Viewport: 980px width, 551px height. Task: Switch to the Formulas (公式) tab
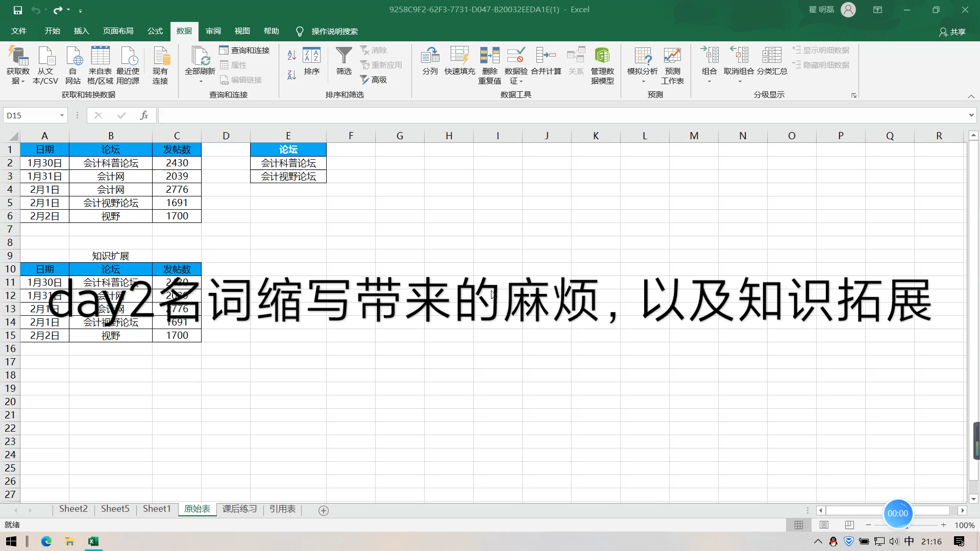click(155, 31)
